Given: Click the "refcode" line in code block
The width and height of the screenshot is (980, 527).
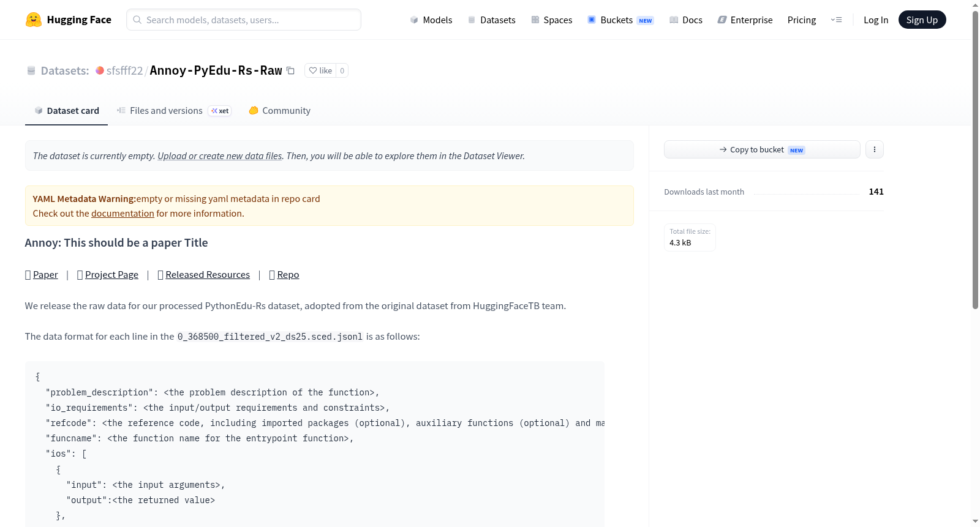Looking at the screenshot, I should (x=325, y=423).
